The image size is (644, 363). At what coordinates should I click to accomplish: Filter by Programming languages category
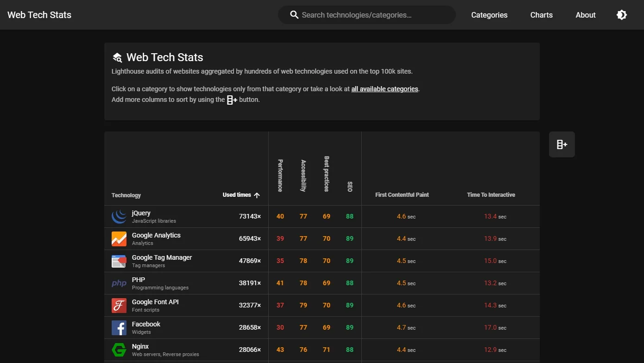click(x=160, y=288)
